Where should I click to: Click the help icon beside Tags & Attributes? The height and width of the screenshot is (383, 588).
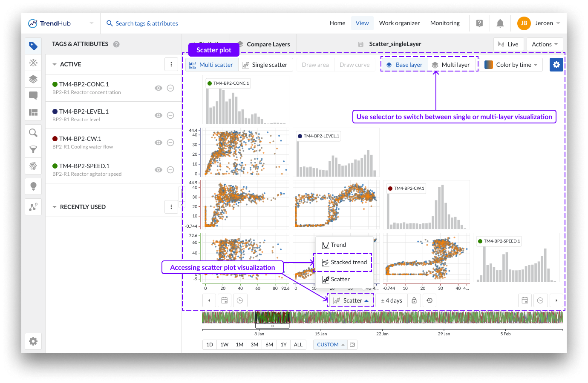tap(116, 44)
